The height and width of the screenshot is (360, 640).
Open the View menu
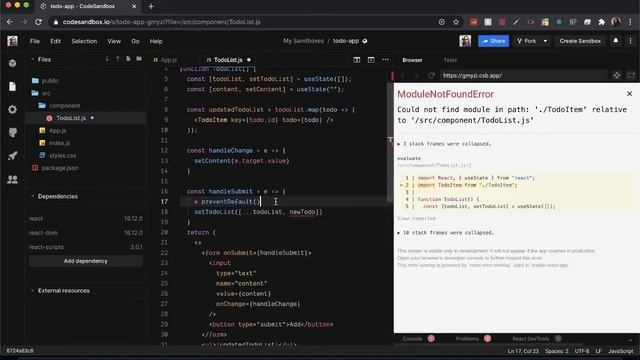coord(114,41)
